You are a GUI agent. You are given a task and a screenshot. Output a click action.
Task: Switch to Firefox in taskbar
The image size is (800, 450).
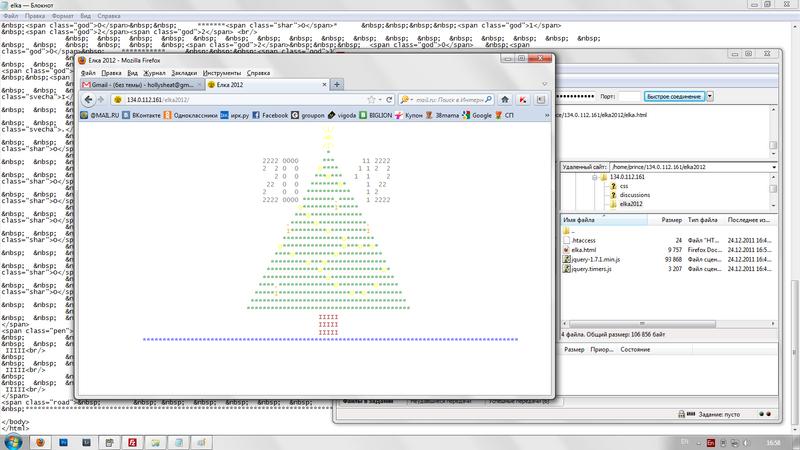click(x=40, y=442)
